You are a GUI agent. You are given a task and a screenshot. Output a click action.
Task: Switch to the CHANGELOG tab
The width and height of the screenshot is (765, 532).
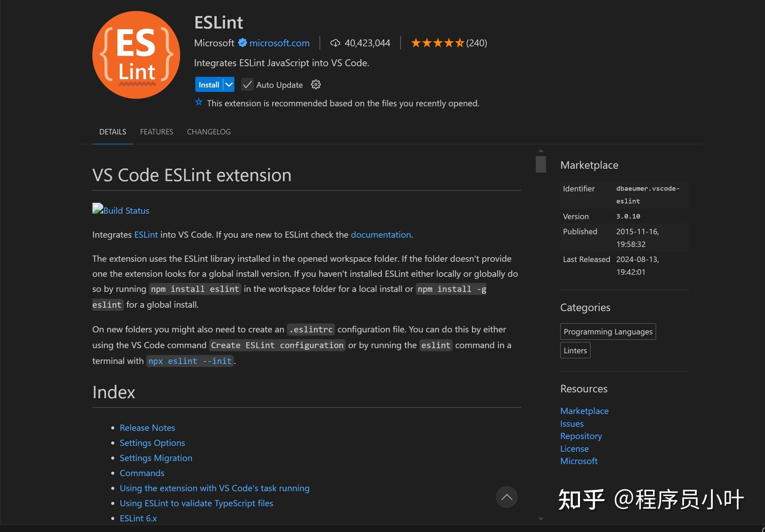coord(209,132)
